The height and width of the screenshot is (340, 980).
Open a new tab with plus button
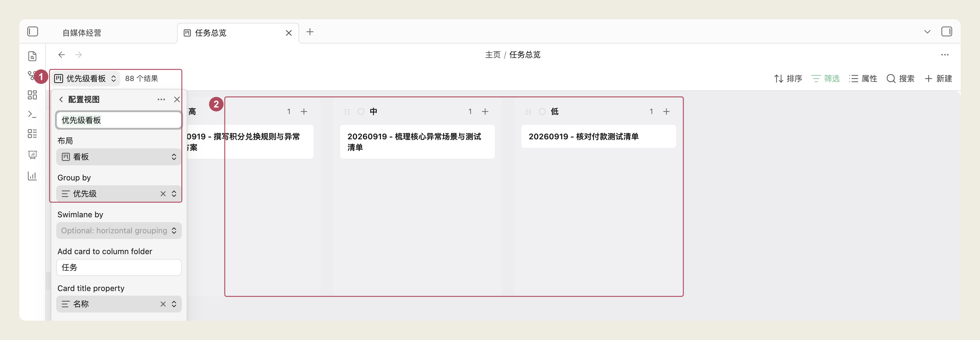(x=310, y=32)
